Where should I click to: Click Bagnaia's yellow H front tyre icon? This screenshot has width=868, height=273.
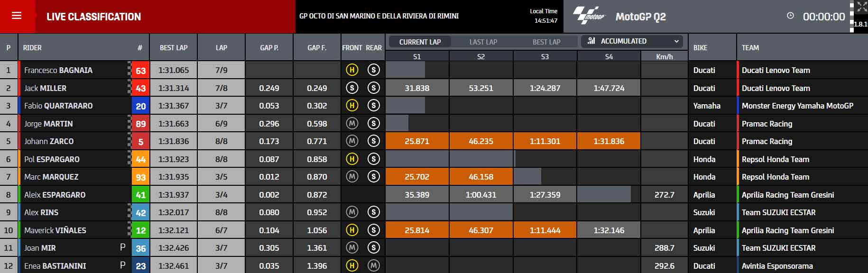point(352,70)
